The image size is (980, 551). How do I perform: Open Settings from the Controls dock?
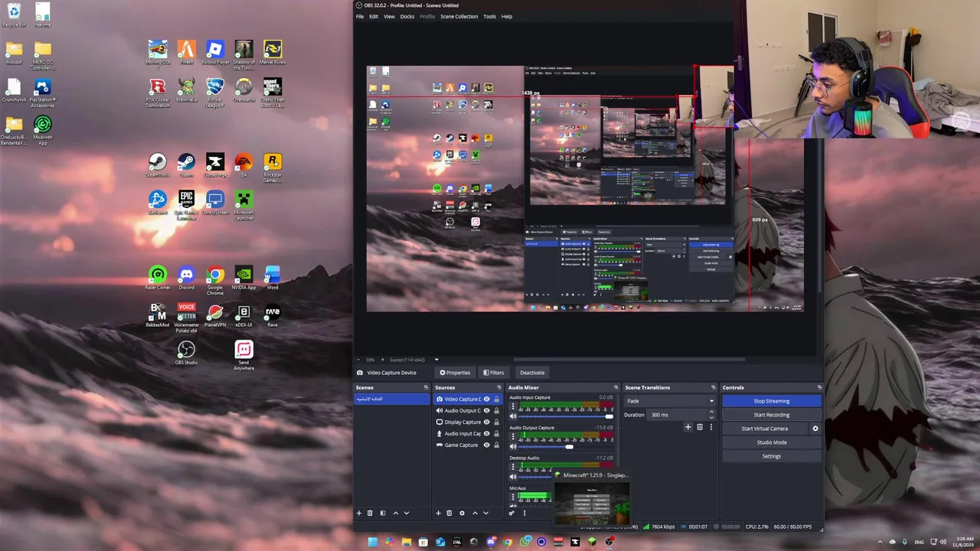pyautogui.click(x=771, y=456)
